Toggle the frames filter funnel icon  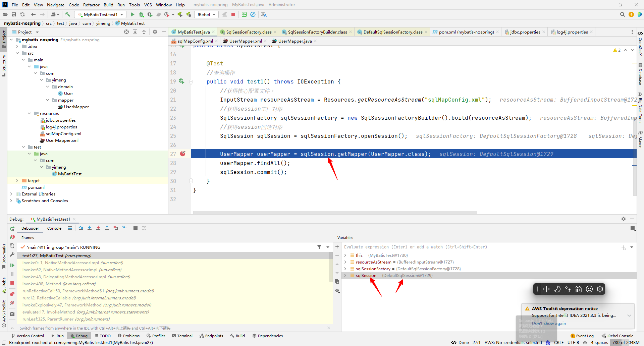pos(319,247)
